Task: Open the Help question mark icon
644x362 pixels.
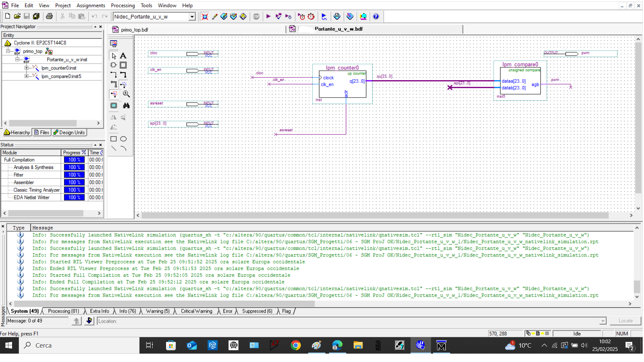Action: coord(376,16)
